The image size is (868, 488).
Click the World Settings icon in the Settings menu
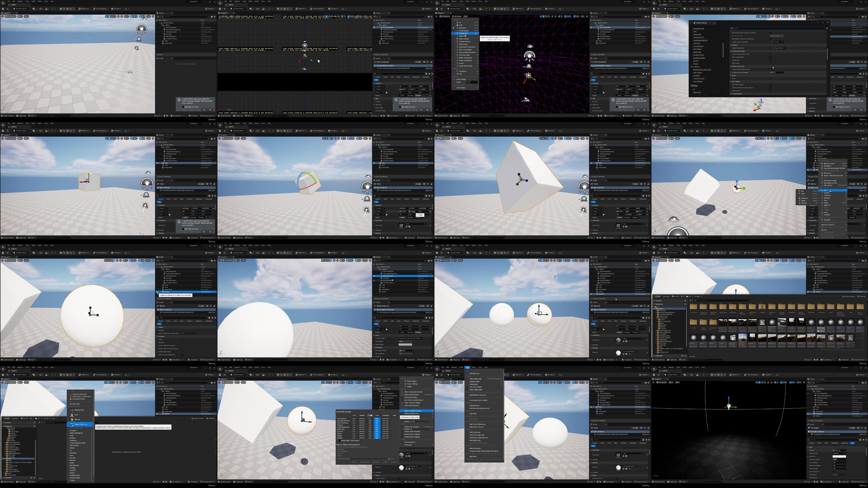coord(405,381)
